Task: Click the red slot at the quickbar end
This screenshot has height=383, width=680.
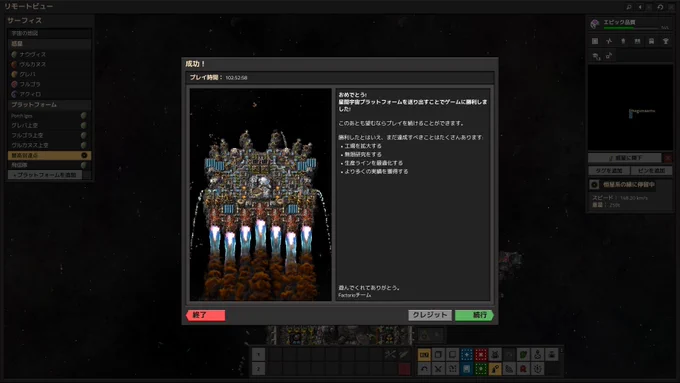Action: [x=405, y=369]
